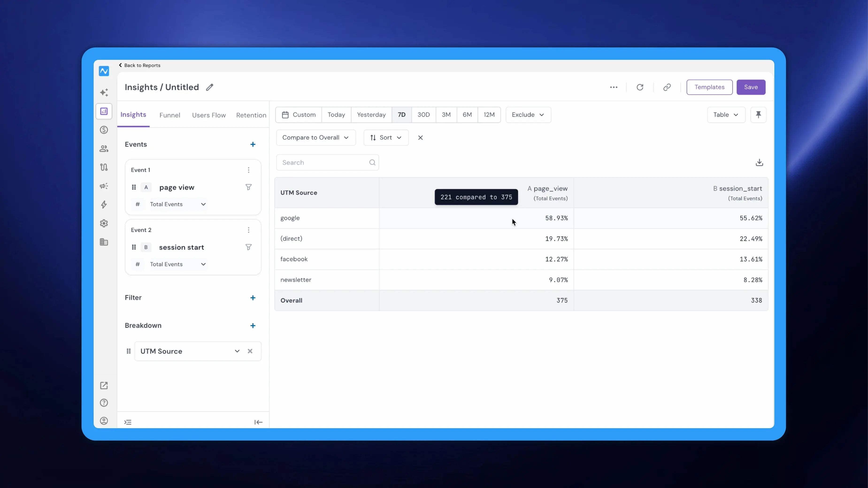Edit report title with the pencil icon
The image size is (868, 488).
tap(210, 87)
